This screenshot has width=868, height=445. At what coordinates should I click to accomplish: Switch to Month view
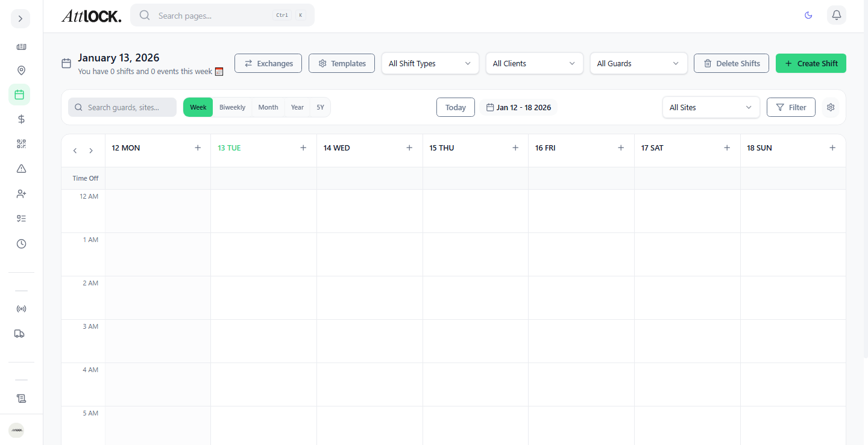coord(268,107)
